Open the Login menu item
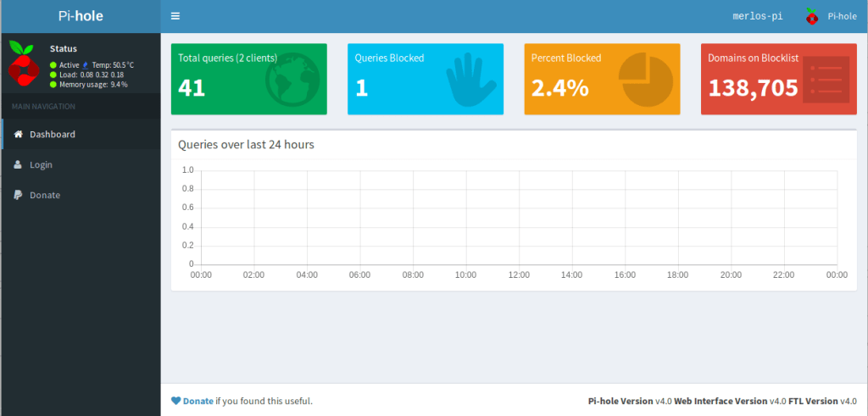 click(81, 164)
